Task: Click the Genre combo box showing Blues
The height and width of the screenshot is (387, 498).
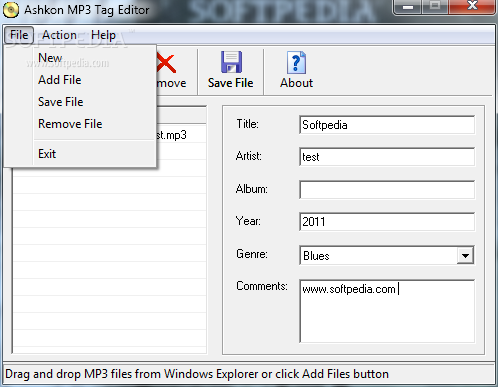Action: point(387,256)
